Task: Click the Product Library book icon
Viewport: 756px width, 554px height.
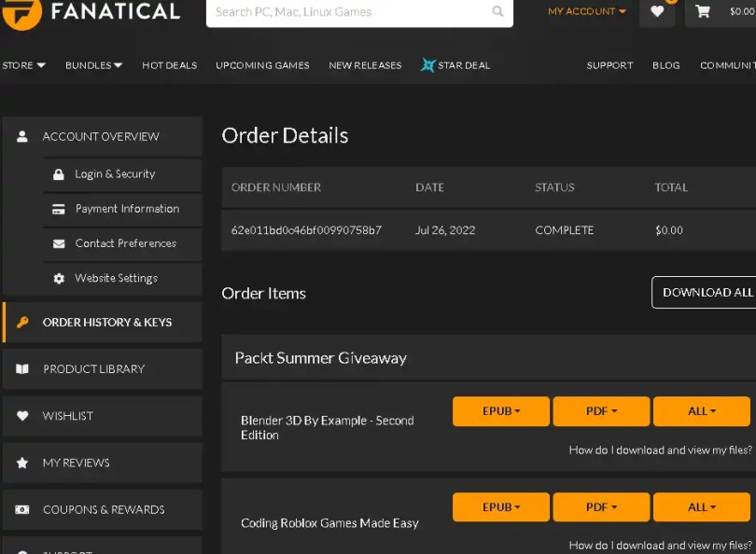Action: point(22,369)
